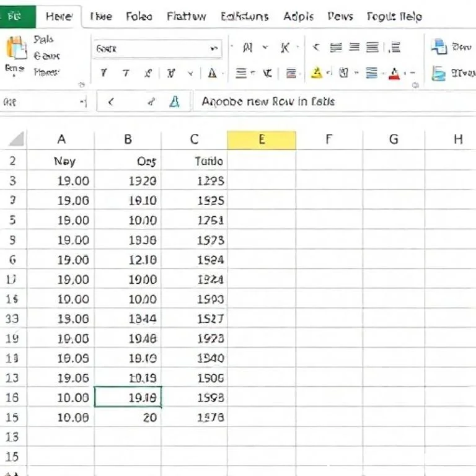Click the cursive 'x' script icon in the ribbon
The image size is (476, 476).
click(148, 73)
